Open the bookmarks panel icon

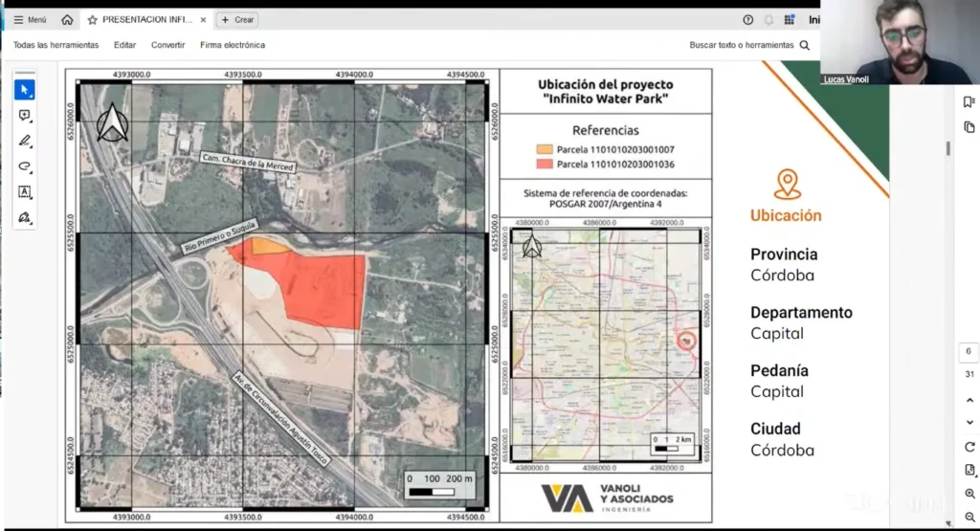[x=969, y=102]
